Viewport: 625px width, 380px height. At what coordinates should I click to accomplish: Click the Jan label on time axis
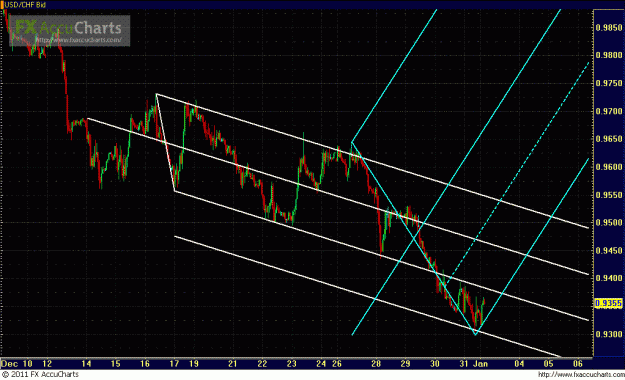480,364
